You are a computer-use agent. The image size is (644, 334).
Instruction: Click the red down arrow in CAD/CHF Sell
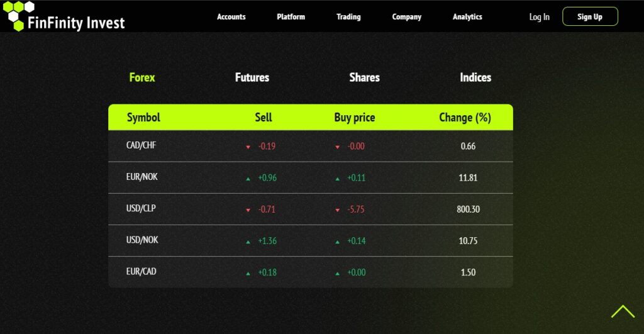pos(248,147)
